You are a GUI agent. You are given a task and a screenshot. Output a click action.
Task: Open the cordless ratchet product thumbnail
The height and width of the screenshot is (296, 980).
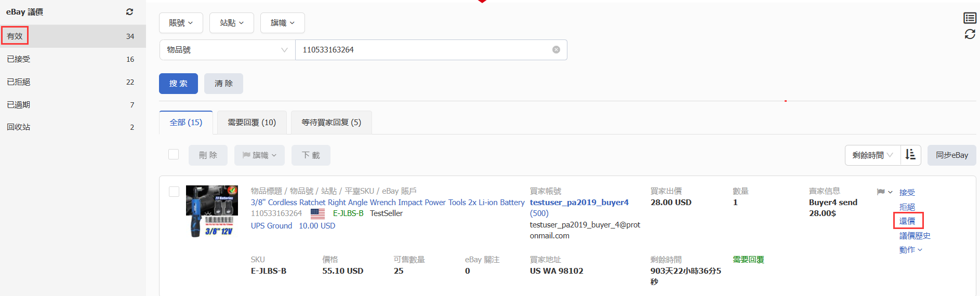pyautogui.click(x=212, y=211)
